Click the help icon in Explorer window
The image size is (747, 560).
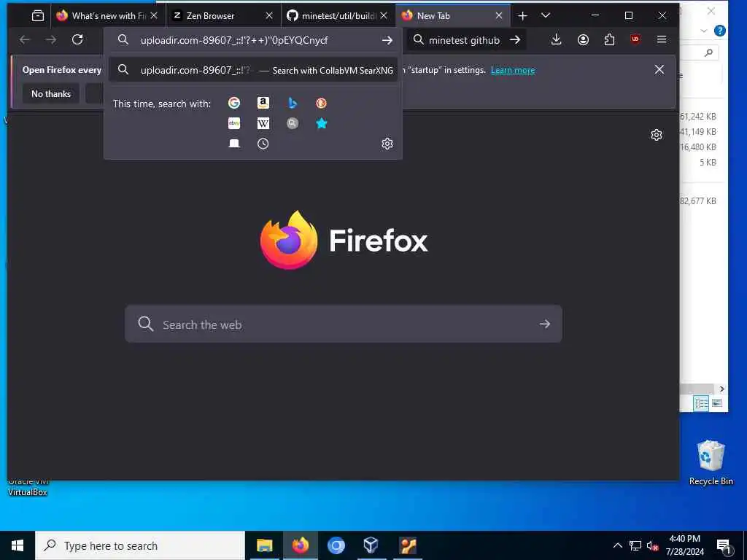pos(719,31)
